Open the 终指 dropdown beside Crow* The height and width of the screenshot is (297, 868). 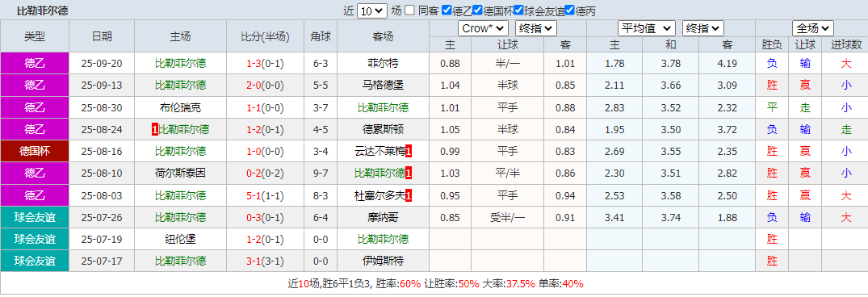[536, 28]
